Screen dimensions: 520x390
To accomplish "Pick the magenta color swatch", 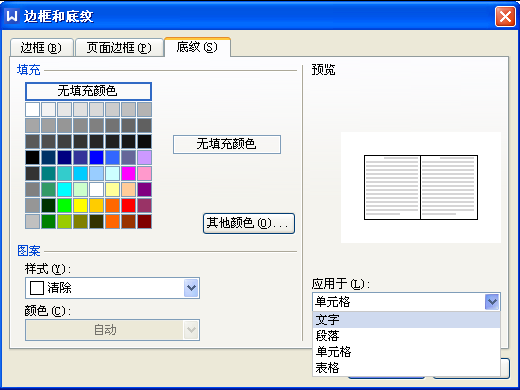I will [x=128, y=173].
